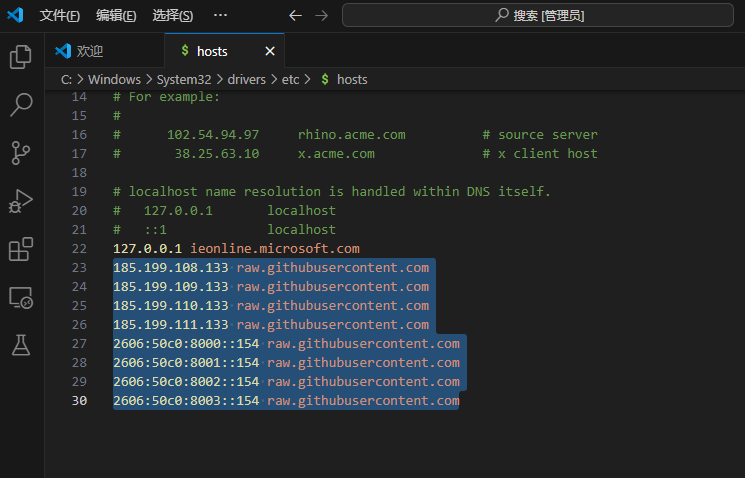Close the hosts editor tab
The height and width of the screenshot is (478, 745).
click(269, 51)
